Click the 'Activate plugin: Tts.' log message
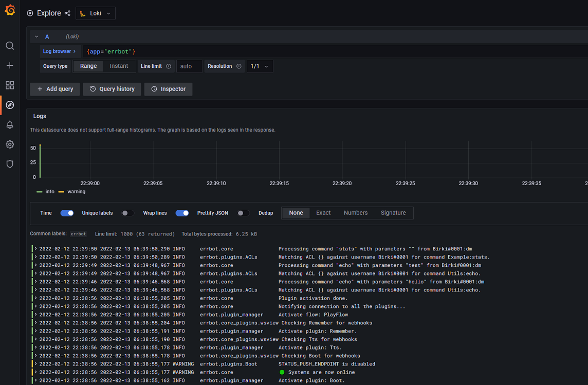 point(310,348)
